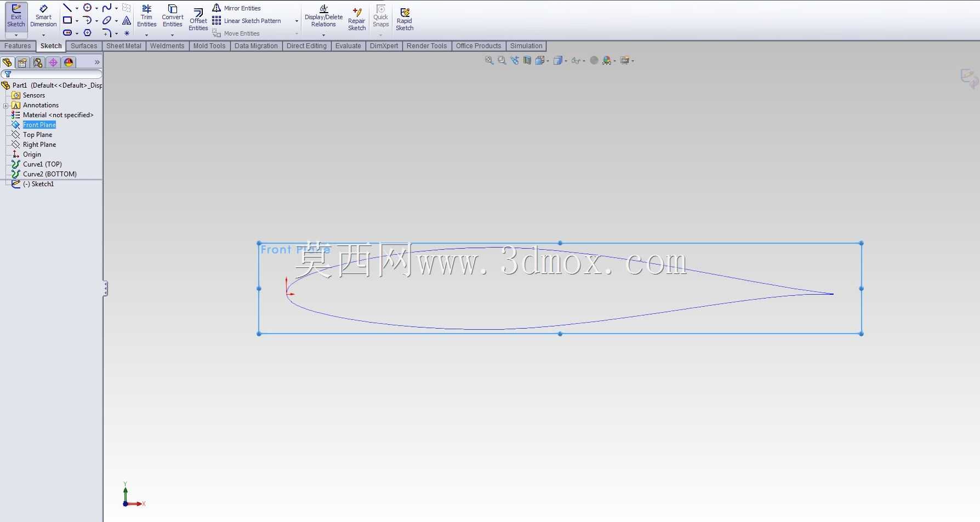Screen dimensions: 980x522
Task: Open FeatureManager design tree tab
Action: tap(7, 62)
